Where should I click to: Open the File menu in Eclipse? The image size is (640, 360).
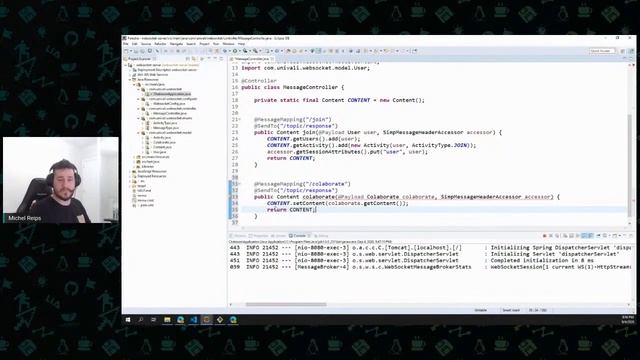tap(126, 44)
